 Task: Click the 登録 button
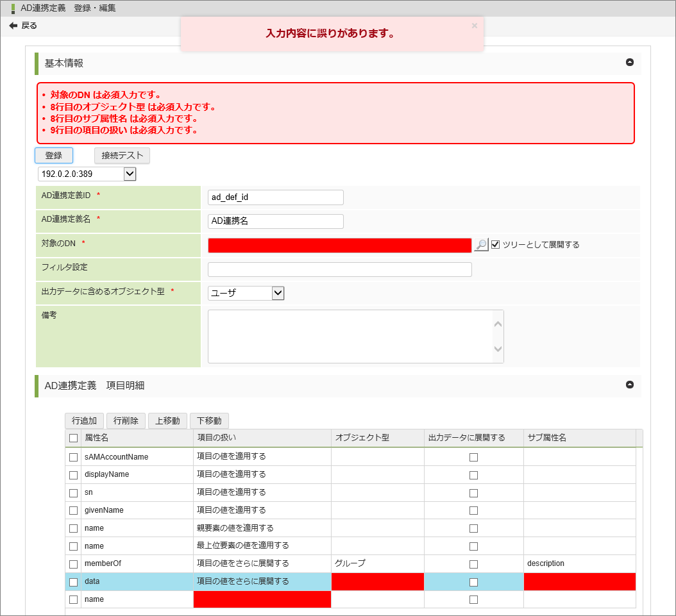54,155
